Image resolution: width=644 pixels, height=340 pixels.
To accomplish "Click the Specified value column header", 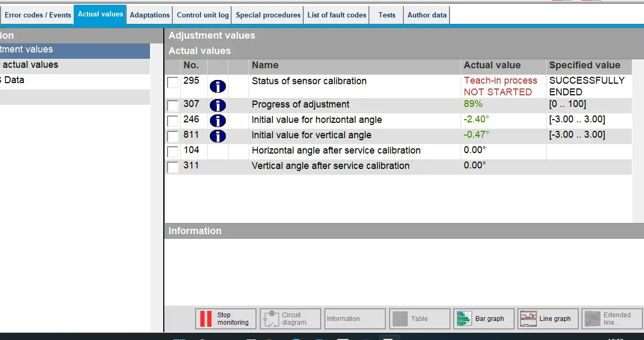I will (589, 66).
